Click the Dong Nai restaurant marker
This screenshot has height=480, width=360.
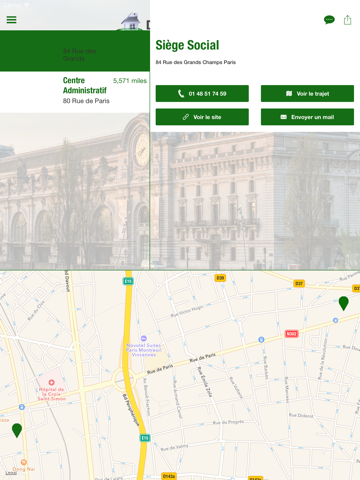[24, 462]
